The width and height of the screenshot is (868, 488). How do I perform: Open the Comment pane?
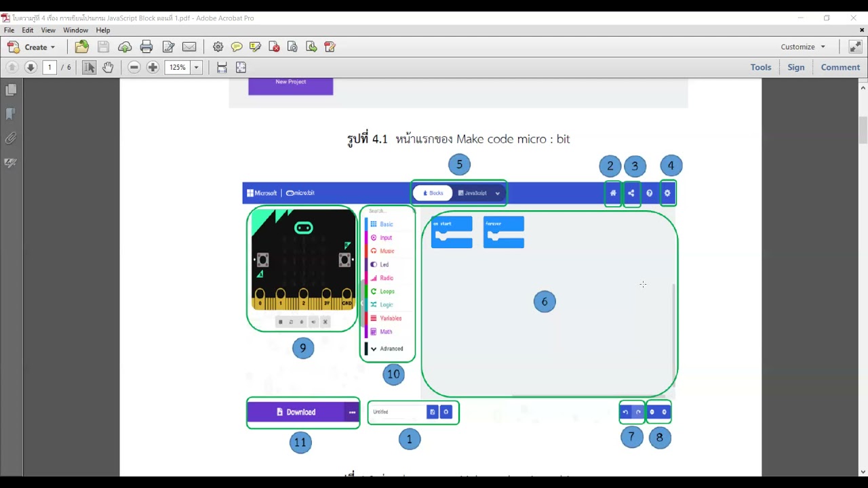click(840, 67)
